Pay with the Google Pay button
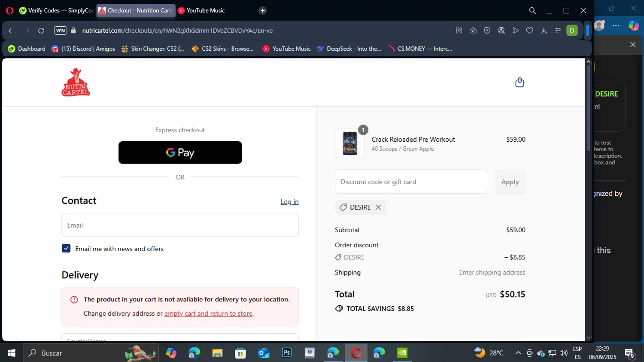The width and height of the screenshot is (644, 362). 180,152
